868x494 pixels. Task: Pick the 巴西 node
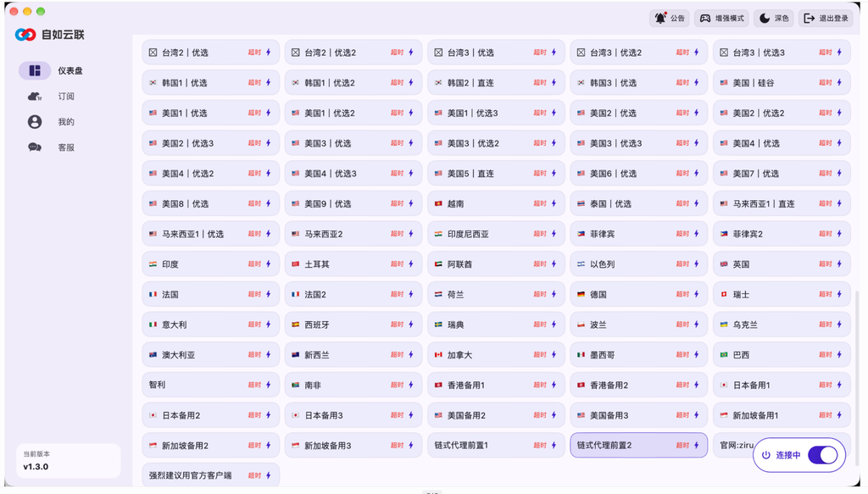(x=782, y=354)
